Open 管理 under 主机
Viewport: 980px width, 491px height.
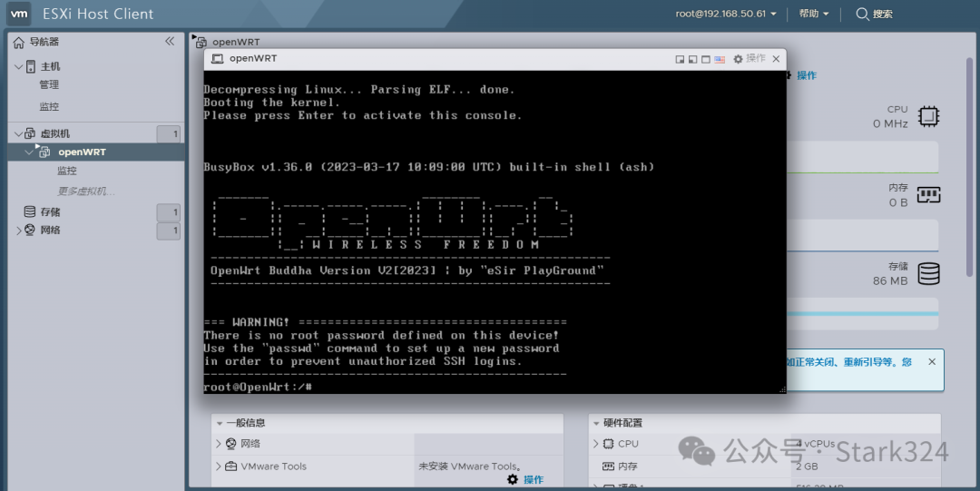[x=49, y=84]
